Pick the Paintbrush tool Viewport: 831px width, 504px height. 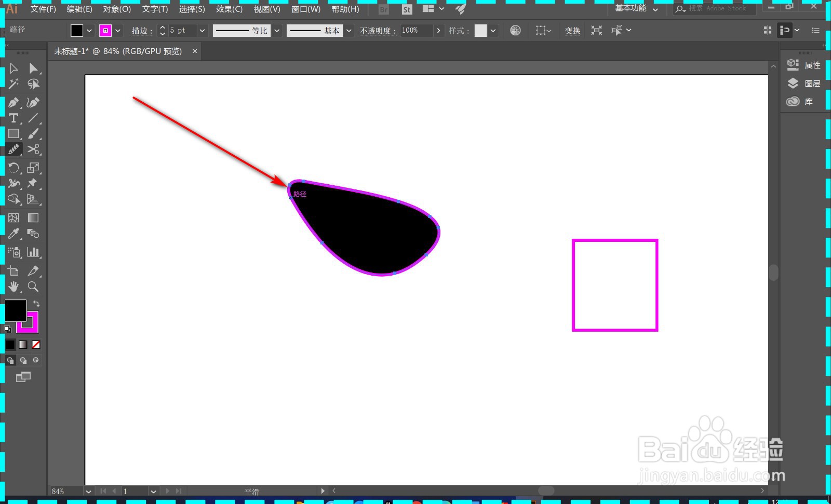click(33, 134)
